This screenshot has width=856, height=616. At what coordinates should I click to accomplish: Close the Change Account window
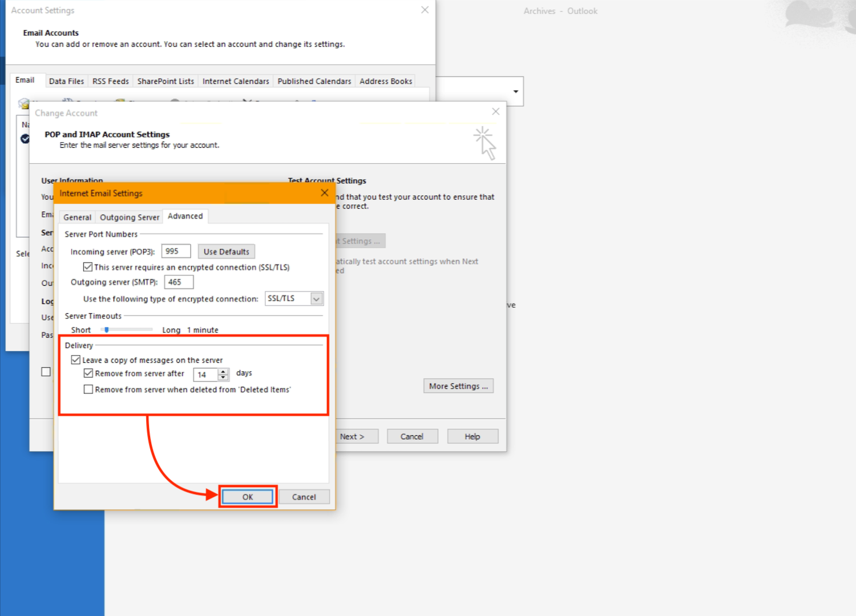[x=495, y=112]
